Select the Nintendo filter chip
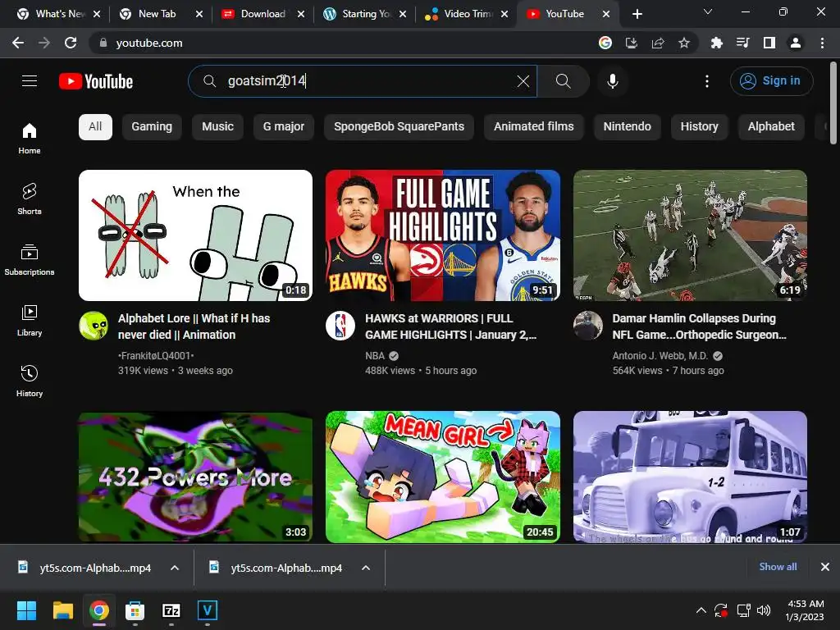 pyautogui.click(x=628, y=127)
